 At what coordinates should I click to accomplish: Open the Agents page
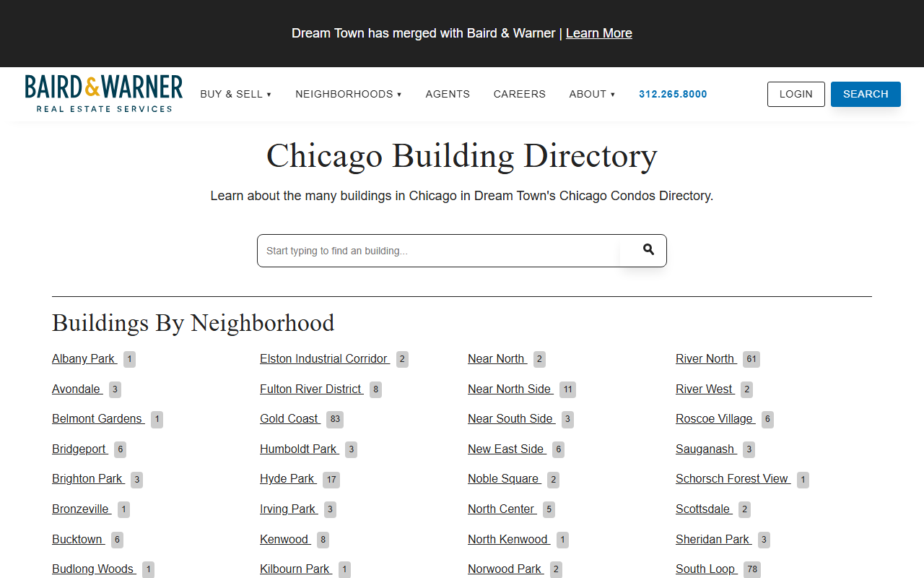[x=448, y=94]
